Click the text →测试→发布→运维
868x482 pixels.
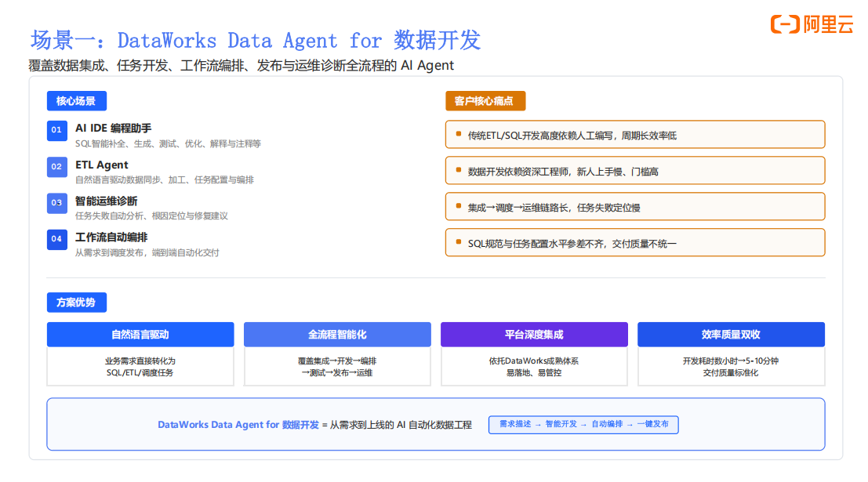[337, 373]
